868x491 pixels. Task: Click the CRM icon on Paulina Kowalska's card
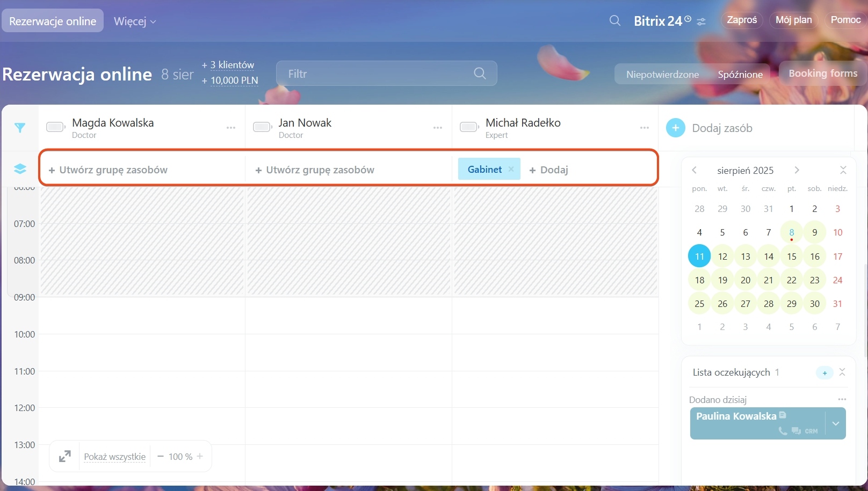(811, 431)
